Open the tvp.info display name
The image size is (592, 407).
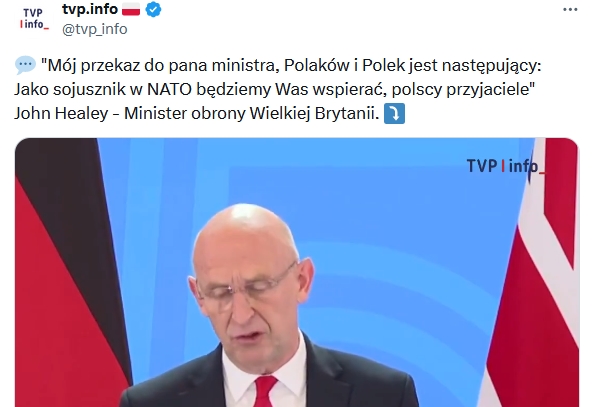click(x=90, y=9)
